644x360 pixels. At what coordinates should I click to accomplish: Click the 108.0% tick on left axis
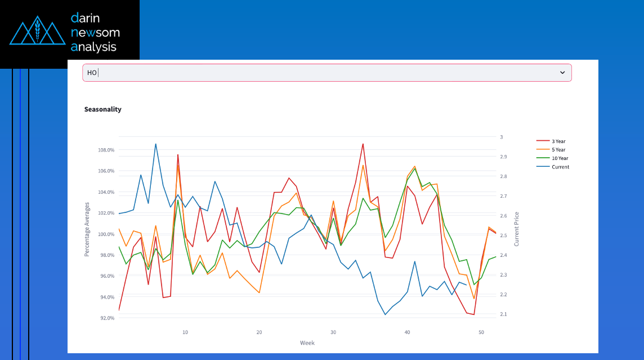(106, 150)
